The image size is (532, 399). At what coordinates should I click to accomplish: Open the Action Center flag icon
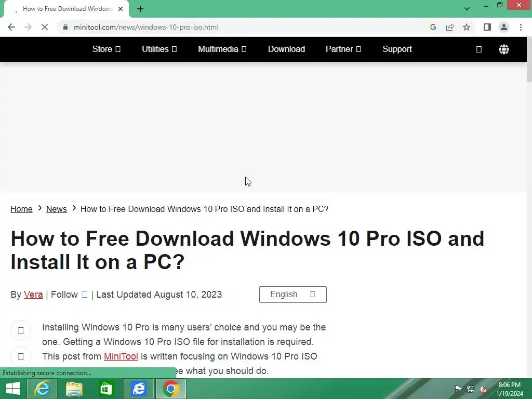tap(458, 389)
